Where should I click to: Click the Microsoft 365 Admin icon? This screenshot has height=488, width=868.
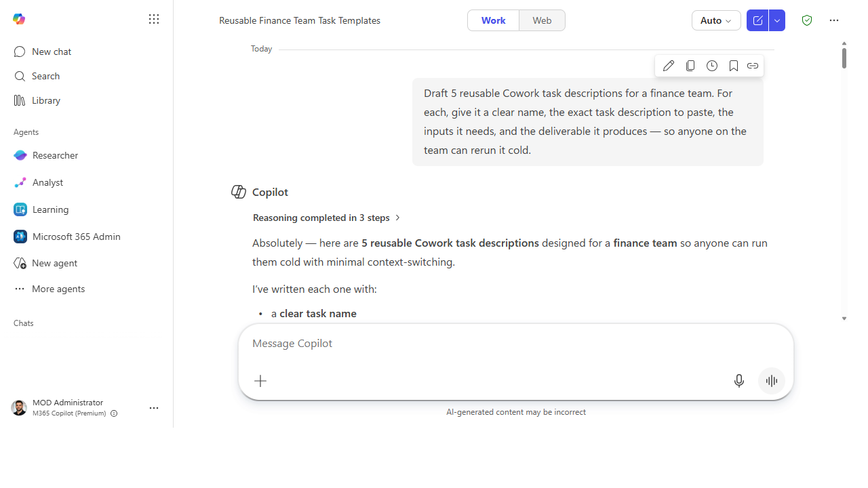20,237
